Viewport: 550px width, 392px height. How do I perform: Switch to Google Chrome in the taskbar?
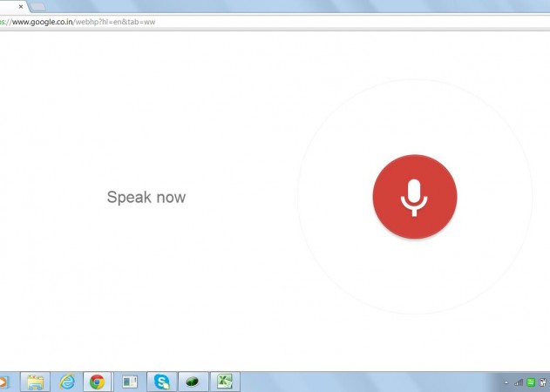pos(97,382)
